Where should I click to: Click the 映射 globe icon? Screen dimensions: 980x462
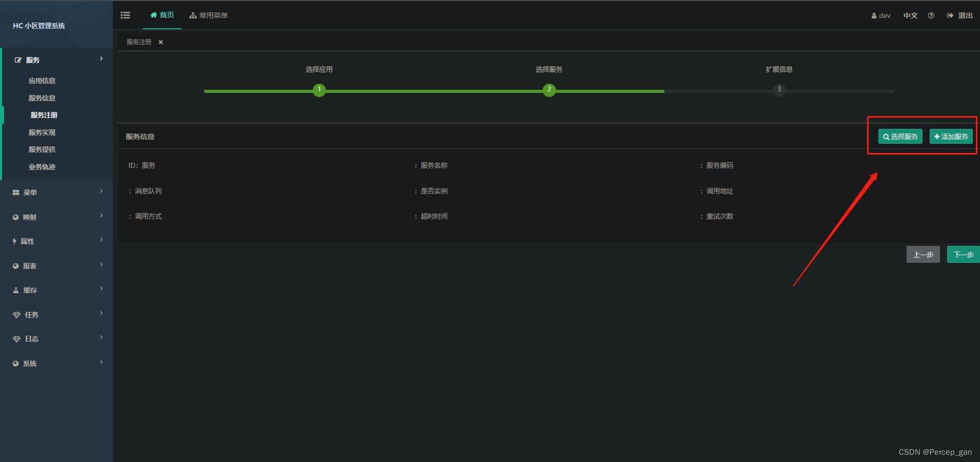[16, 217]
